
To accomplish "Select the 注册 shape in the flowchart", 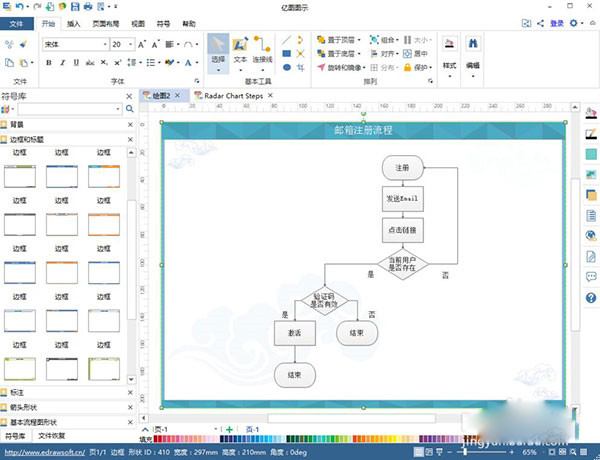I will tap(402, 168).
